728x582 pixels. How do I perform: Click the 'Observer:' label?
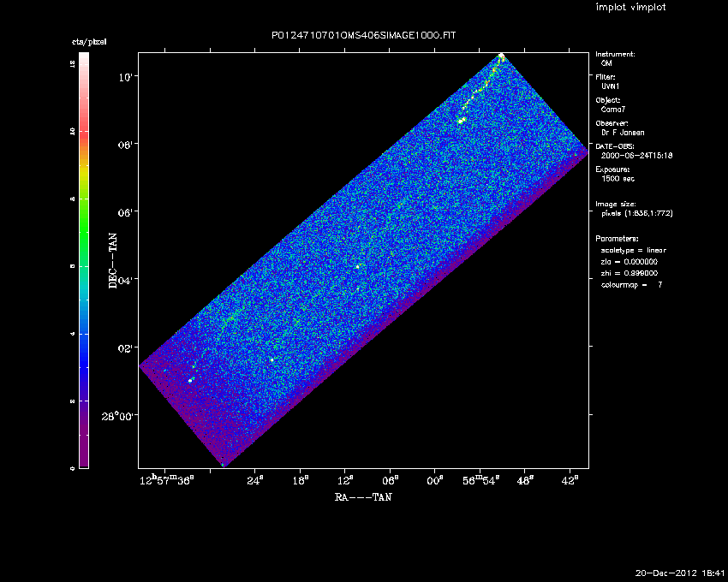click(612, 123)
